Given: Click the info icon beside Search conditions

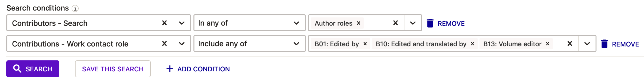Looking at the screenshot, I should click(75, 8).
